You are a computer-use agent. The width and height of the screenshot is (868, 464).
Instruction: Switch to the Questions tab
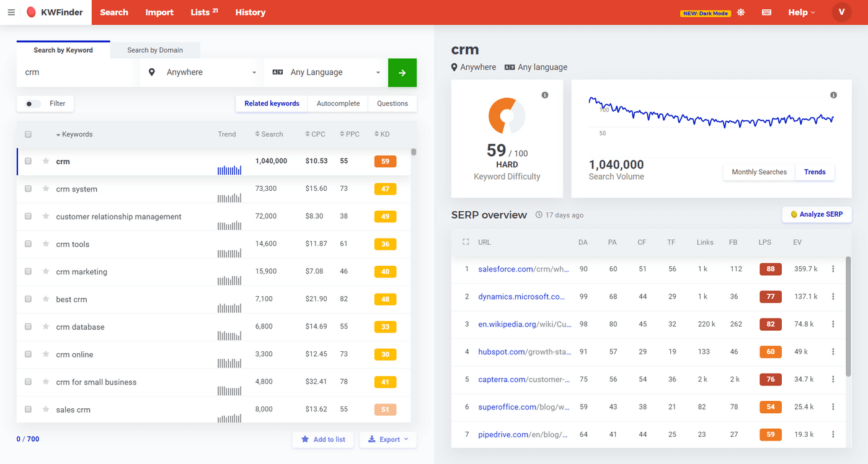(x=392, y=103)
